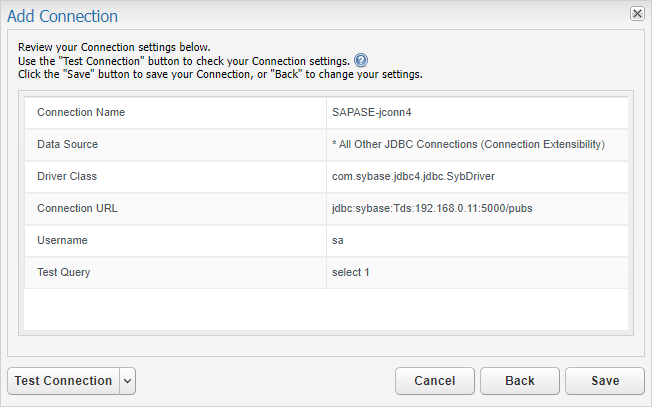Click the Username row label
Screen dimensions: 652x407
coord(62,240)
